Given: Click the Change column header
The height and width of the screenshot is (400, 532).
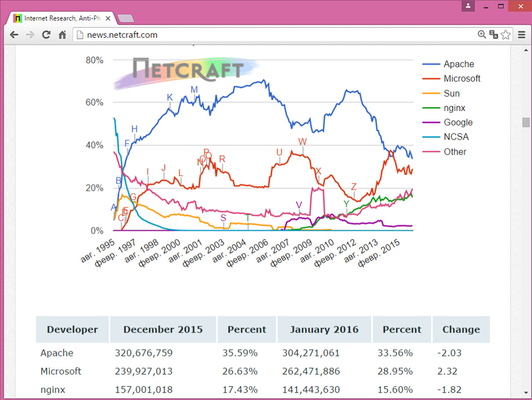Looking at the screenshot, I should (x=461, y=330).
